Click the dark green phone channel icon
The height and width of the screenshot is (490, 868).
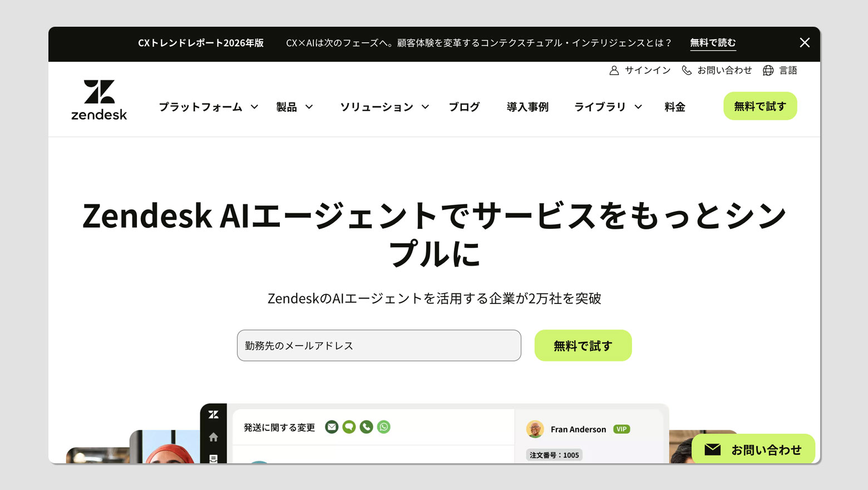click(366, 427)
